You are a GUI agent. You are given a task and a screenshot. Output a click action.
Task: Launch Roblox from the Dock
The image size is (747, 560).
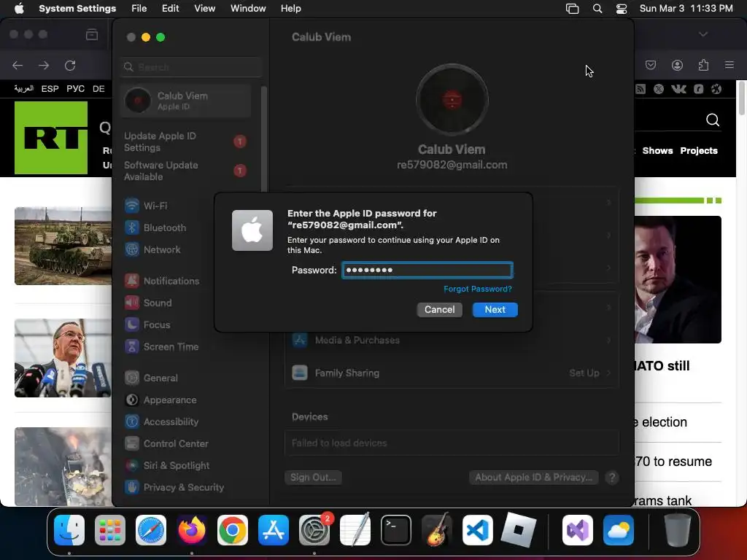tap(519, 530)
